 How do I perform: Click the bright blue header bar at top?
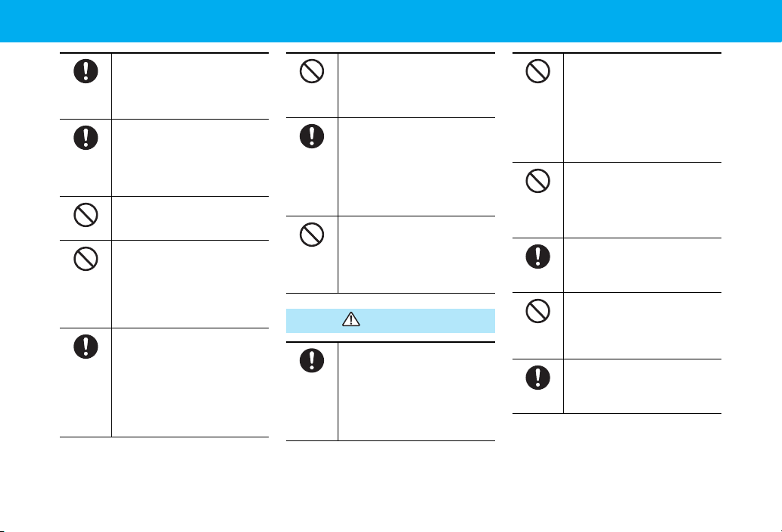[x=391, y=21]
